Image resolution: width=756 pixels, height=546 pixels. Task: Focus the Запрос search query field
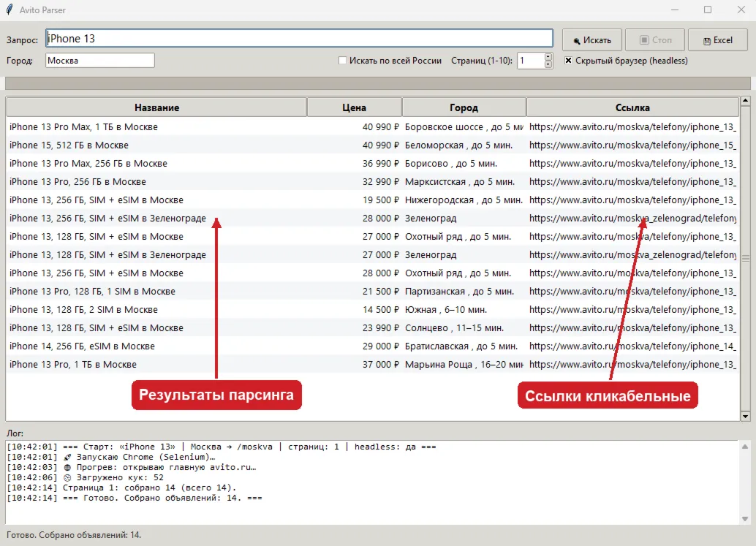click(x=300, y=39)
